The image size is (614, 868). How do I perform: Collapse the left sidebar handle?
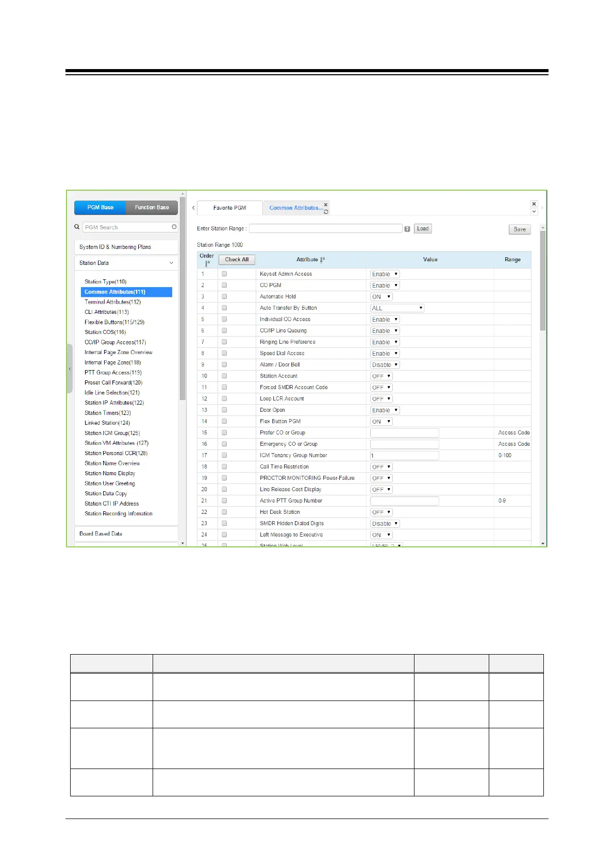70,369
